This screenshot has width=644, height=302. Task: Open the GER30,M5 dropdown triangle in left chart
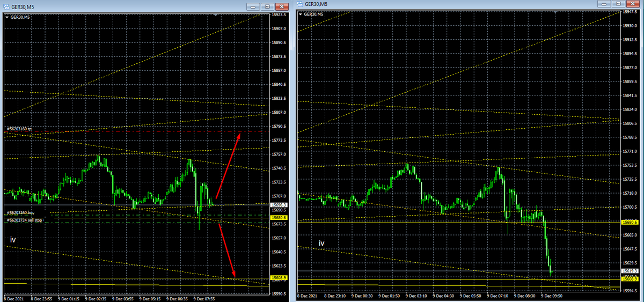click(7, 17)
